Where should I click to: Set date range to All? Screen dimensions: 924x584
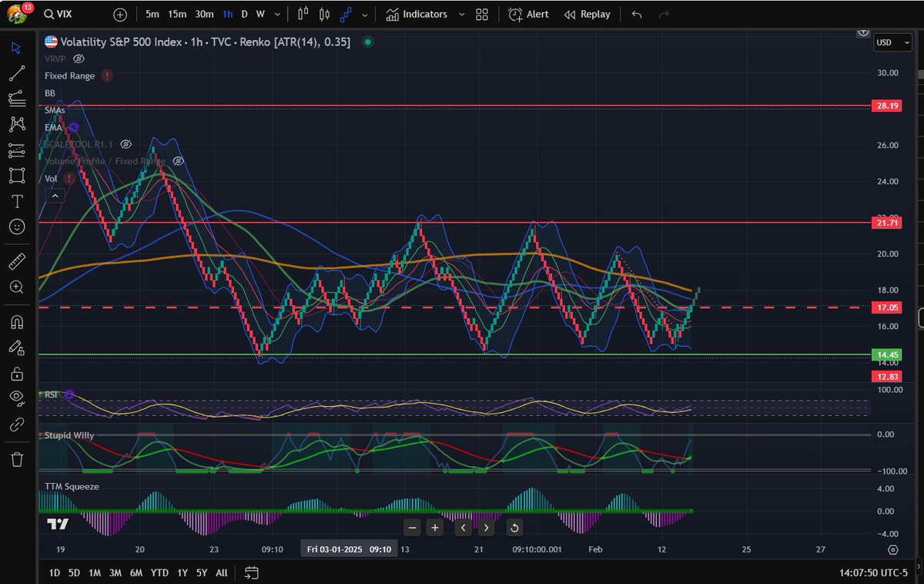221,572
